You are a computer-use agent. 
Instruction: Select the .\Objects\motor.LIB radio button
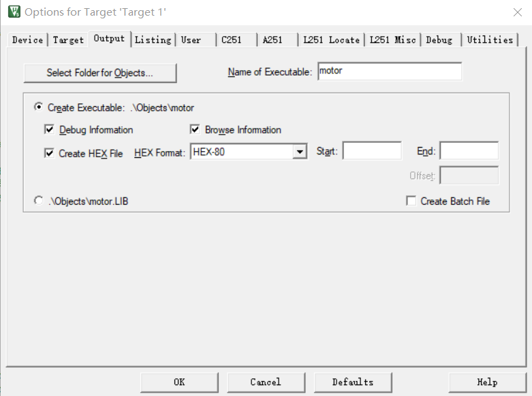click(x=39, y=201)
